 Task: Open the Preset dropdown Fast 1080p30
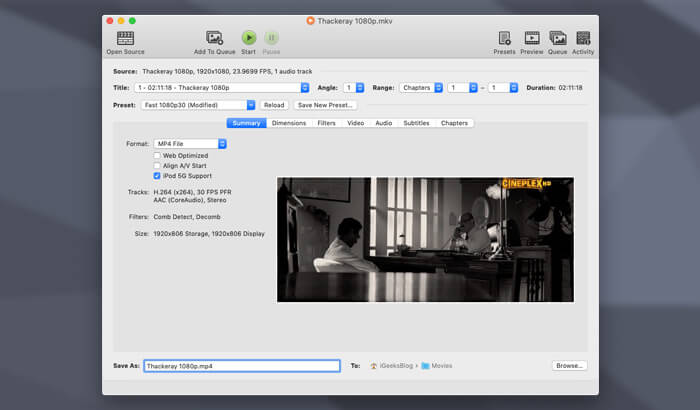pyautogui.click(x=198, y=105)
